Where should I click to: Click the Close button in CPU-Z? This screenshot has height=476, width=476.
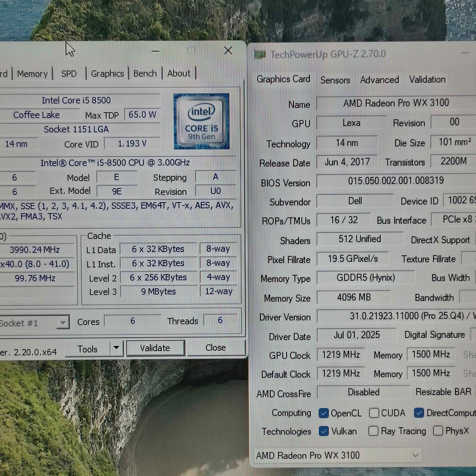click(x=216, y=347)
